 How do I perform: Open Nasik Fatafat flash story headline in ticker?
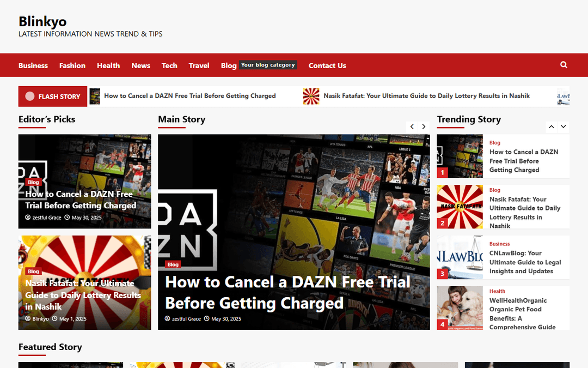pyautogui.click(x=427, y=96)
